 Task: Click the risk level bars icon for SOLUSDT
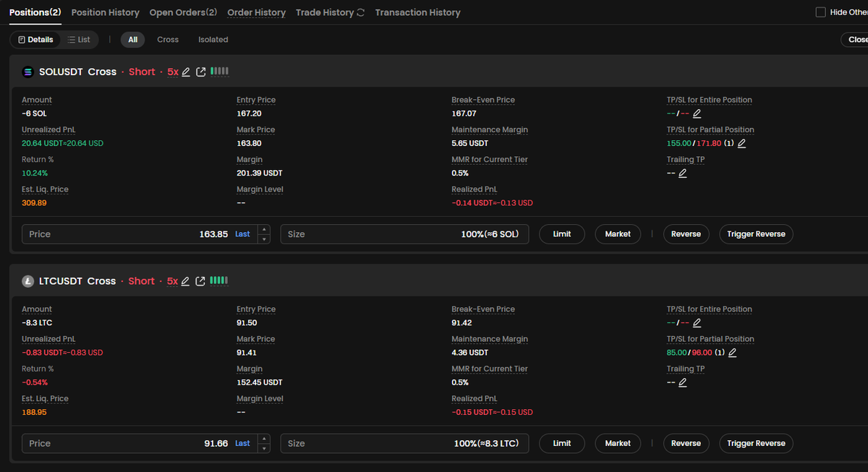(x=218, y=72)
